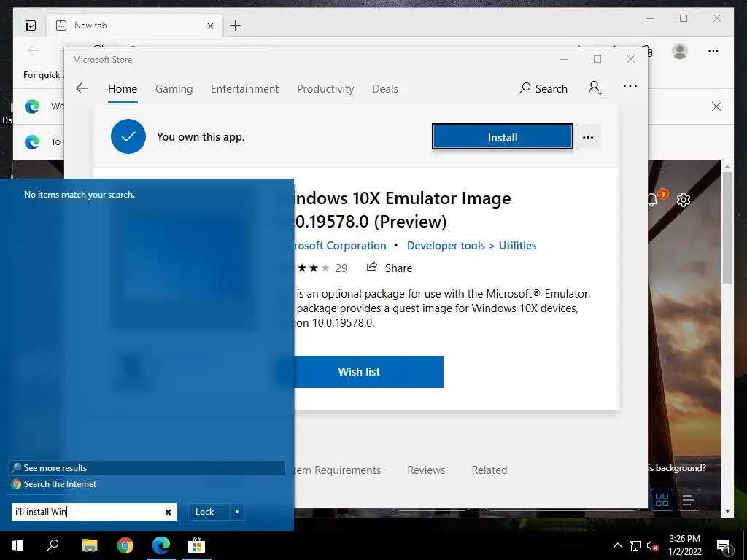Open the Deals tab

point(385,89)
